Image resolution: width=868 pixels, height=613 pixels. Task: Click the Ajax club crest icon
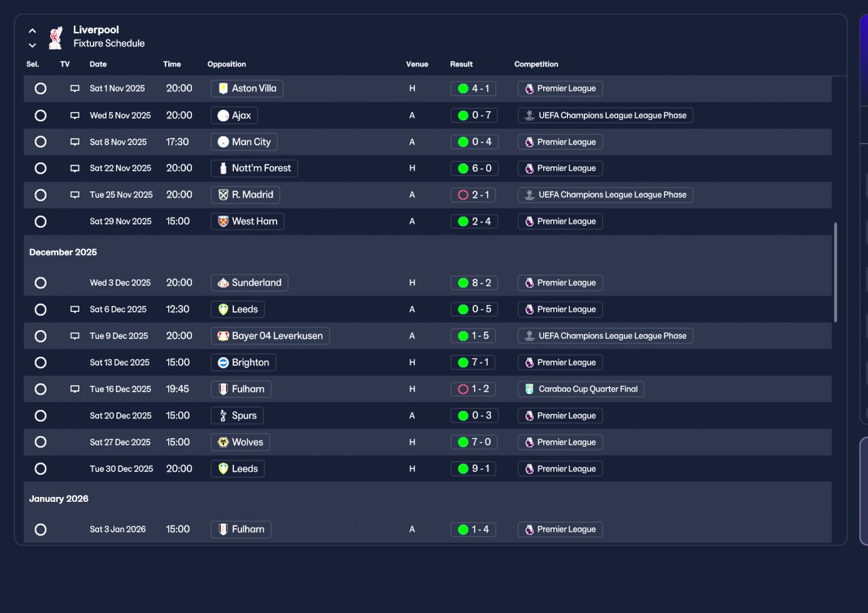pyautogui.click(x=223, y=115)
